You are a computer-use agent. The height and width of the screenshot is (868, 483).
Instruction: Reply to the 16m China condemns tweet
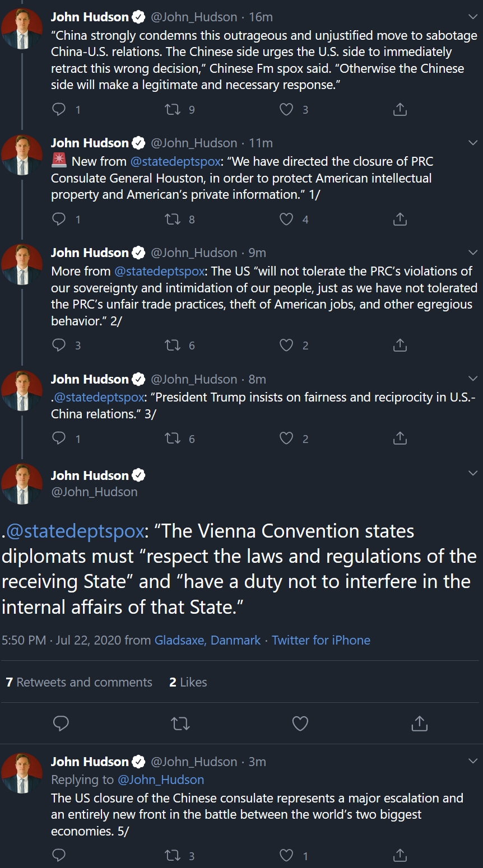59,109
